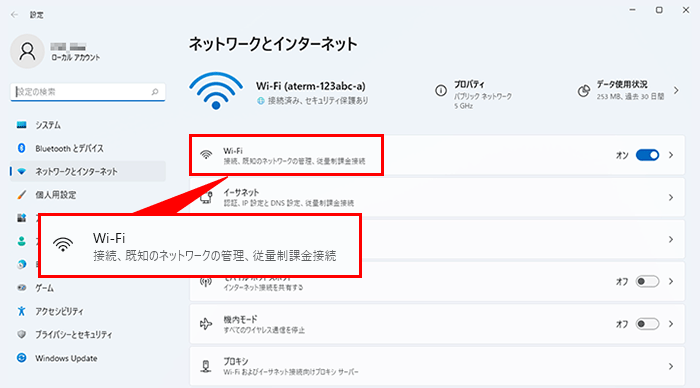Expand the mobile hotspot row chevron

tap(671, 282)
